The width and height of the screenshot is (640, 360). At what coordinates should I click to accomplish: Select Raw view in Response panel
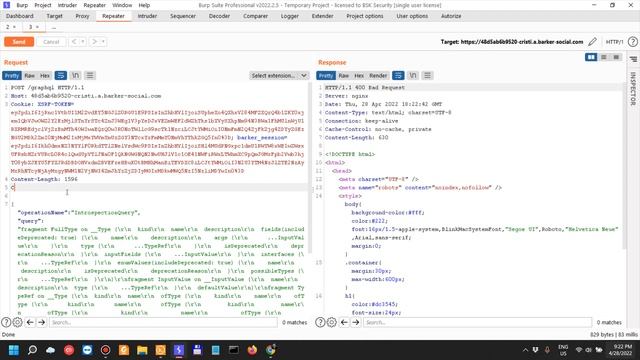pos(344,76)
